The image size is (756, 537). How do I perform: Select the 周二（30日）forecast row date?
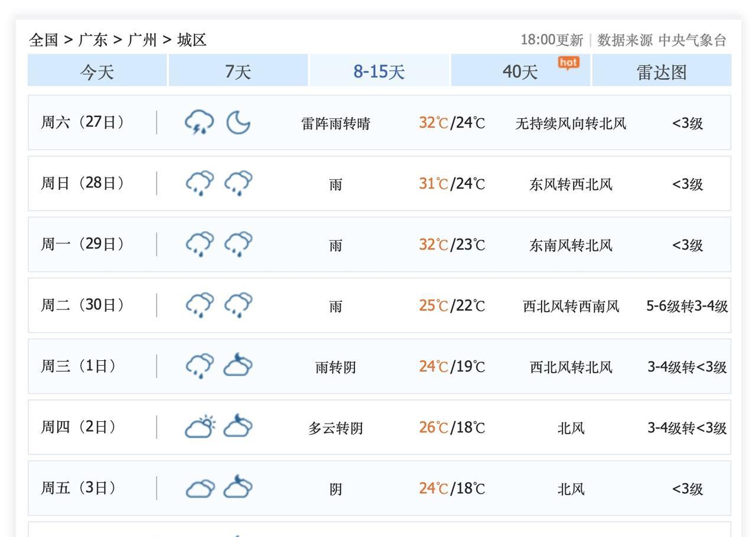(83, 305)
